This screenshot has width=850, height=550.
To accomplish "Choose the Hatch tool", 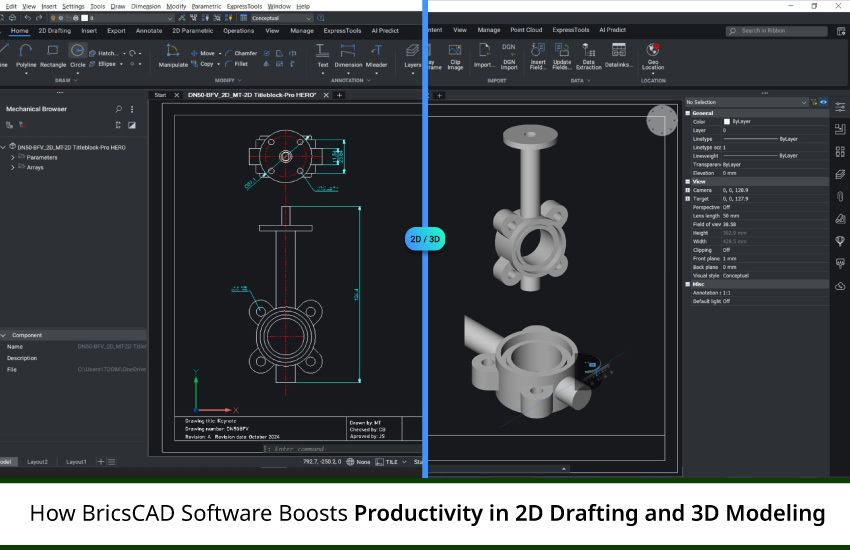I will (102, 53).
